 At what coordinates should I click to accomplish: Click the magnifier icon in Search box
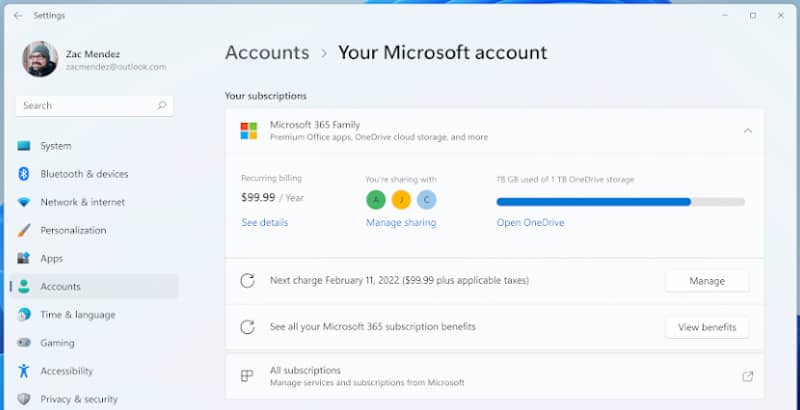162,106
